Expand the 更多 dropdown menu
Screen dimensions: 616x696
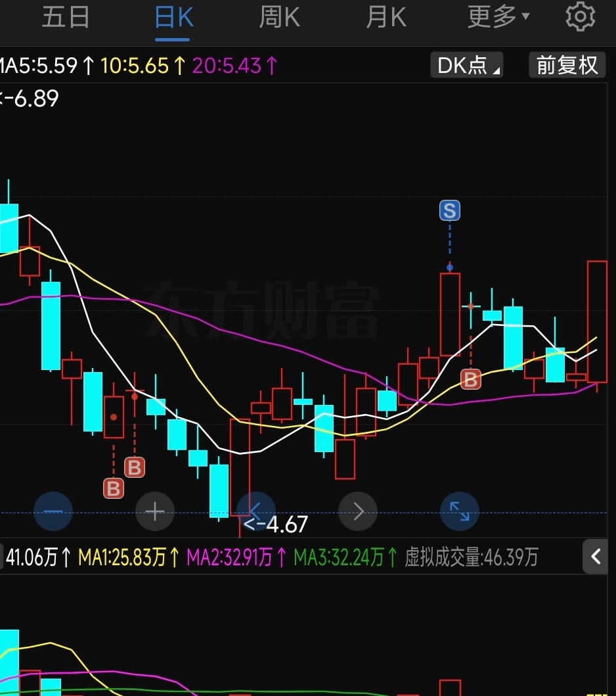498,17
